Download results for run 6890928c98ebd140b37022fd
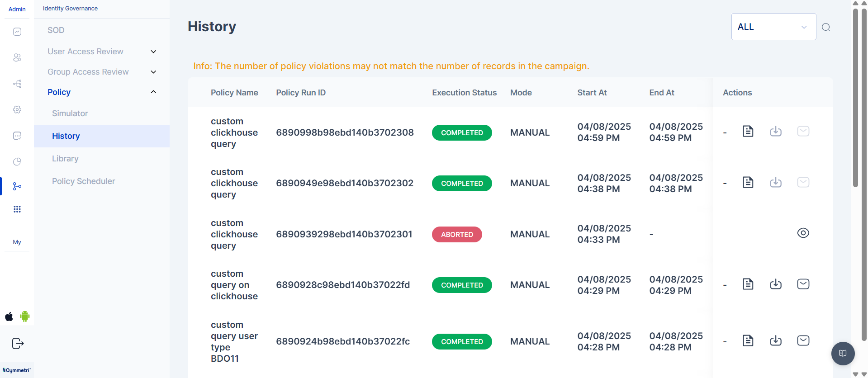The image size is (868, 378). point(775,284)
